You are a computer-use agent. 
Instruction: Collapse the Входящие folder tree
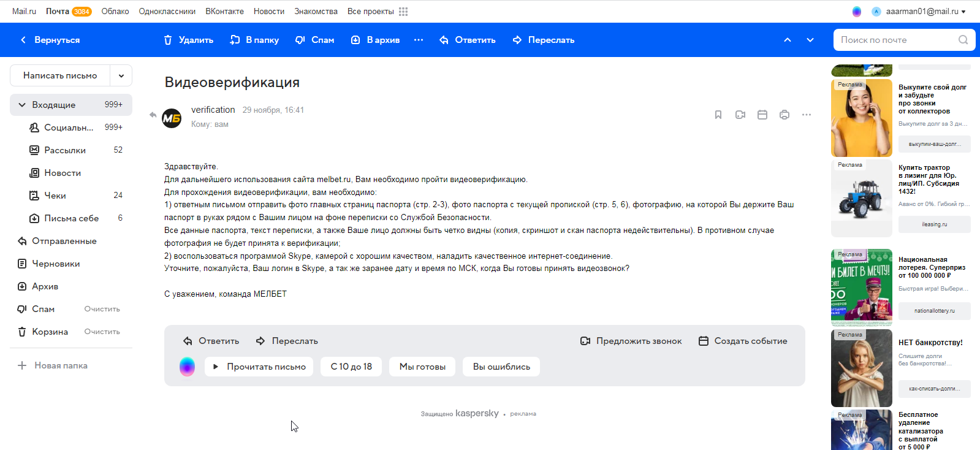[x=22, y=105]
